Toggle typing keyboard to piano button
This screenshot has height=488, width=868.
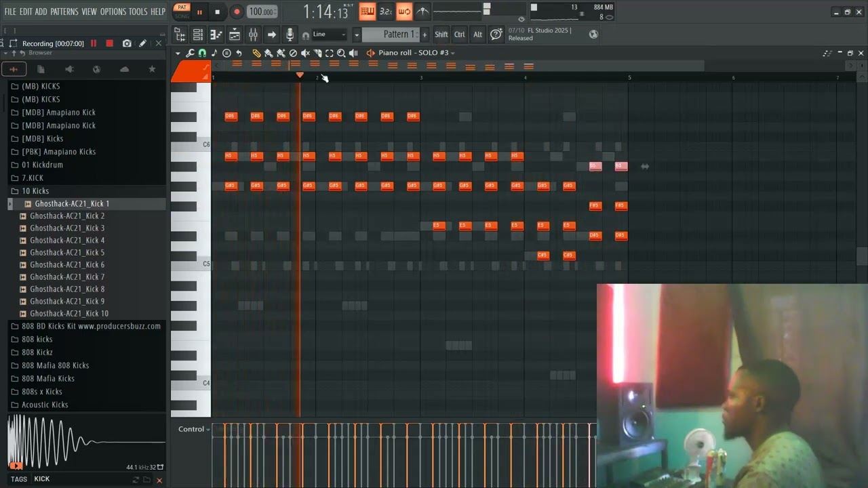click(367, 11)
